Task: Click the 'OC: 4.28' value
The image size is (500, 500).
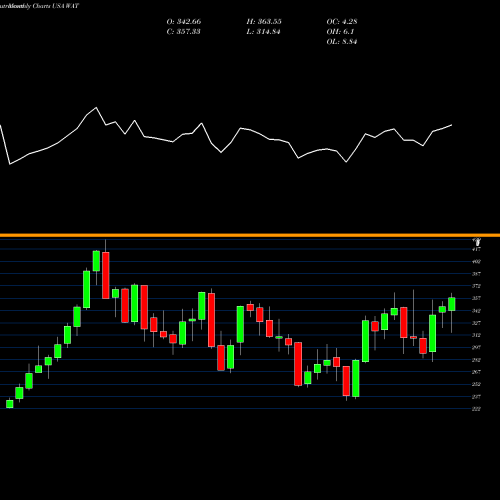Action: tap(342, 22)
